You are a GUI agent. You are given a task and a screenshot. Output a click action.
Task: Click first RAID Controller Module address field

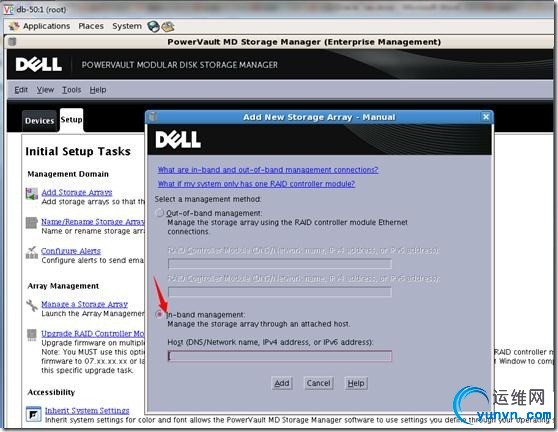[280, 264]
